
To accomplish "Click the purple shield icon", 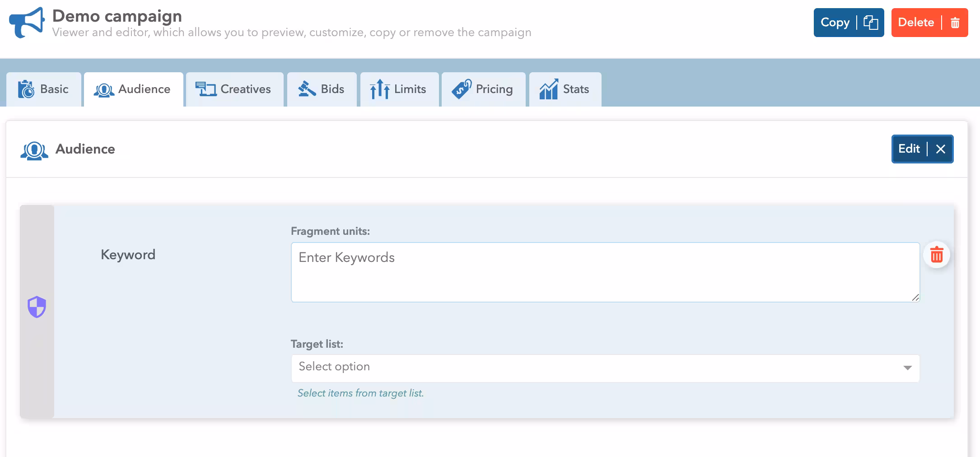I will click(37, 307).
